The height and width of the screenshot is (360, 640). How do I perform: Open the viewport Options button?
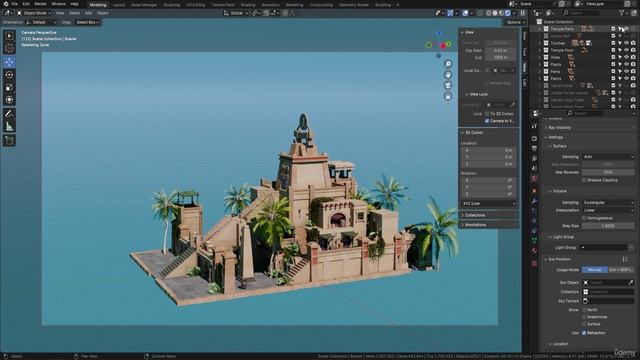coord(515,22)
